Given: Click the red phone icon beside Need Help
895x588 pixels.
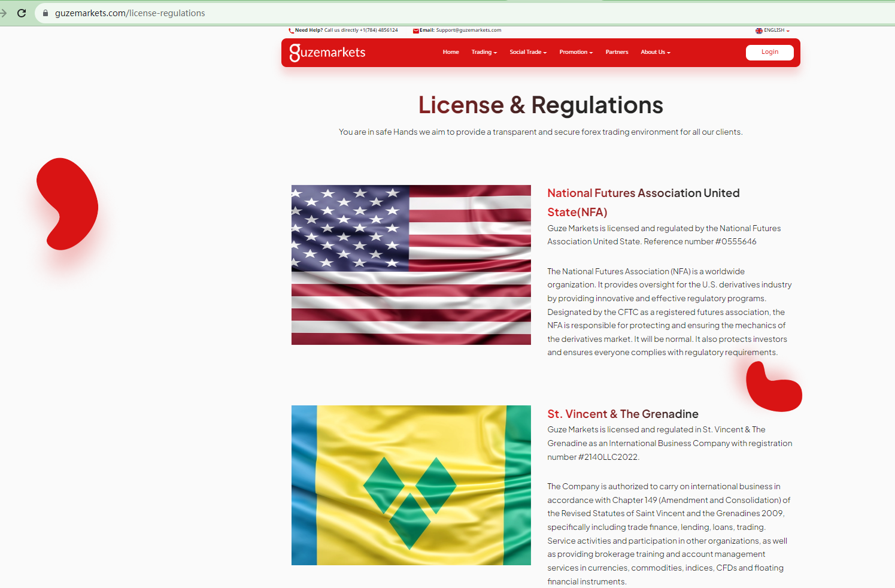Looking at the screenshot, I should (292, 31).
